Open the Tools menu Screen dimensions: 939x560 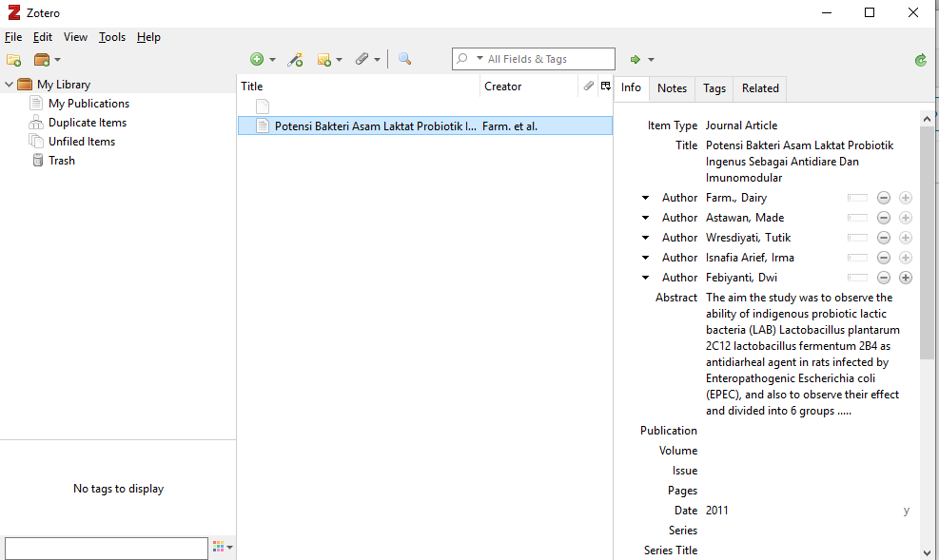point(112,37)
